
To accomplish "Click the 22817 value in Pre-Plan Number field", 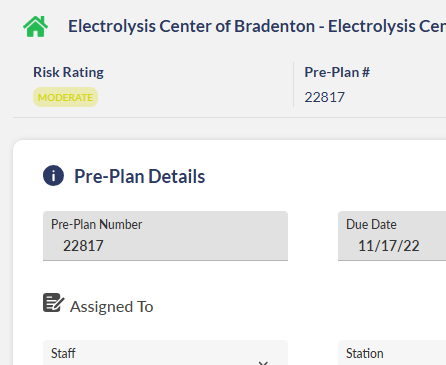I will pyautogui.click(x=83, y=246).
